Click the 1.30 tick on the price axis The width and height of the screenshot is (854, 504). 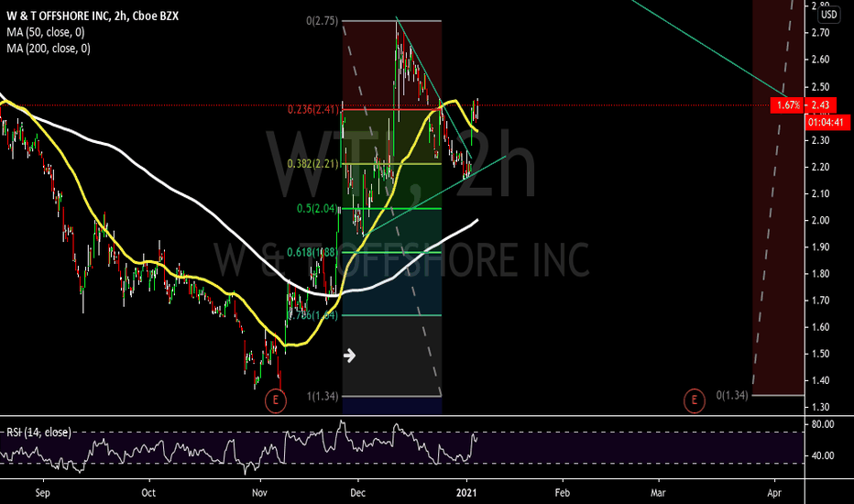[821, 407]
